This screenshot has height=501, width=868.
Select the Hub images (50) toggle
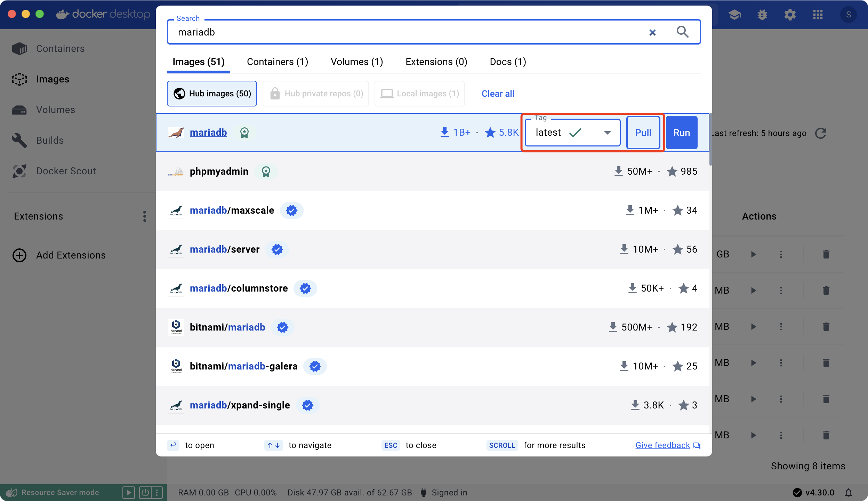pyautogui.click(x=212, y=94)
